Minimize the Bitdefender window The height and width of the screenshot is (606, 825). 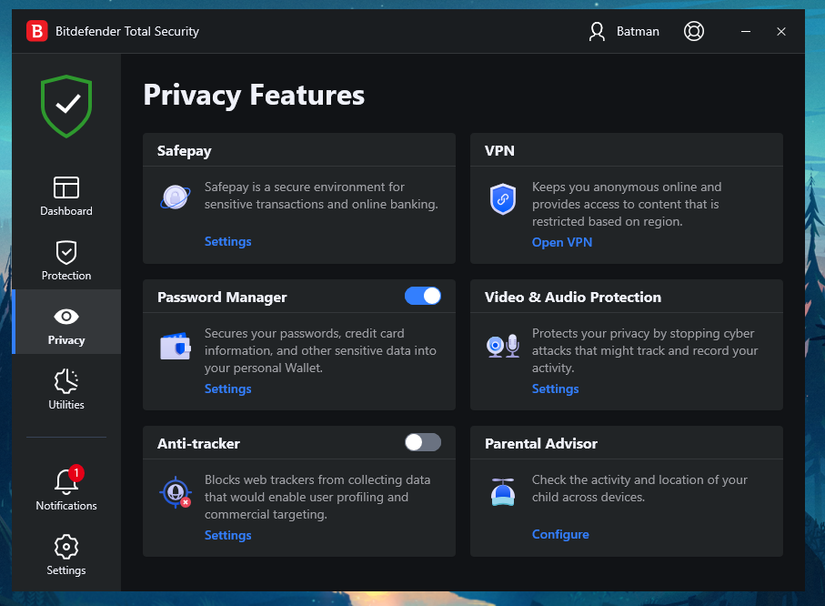coord(746,32)
